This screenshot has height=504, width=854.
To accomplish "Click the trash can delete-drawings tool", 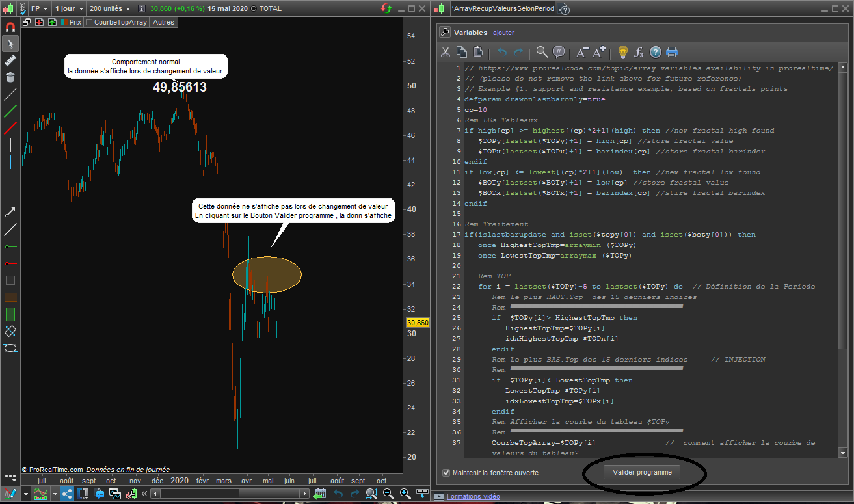I will tap(10, 77).
